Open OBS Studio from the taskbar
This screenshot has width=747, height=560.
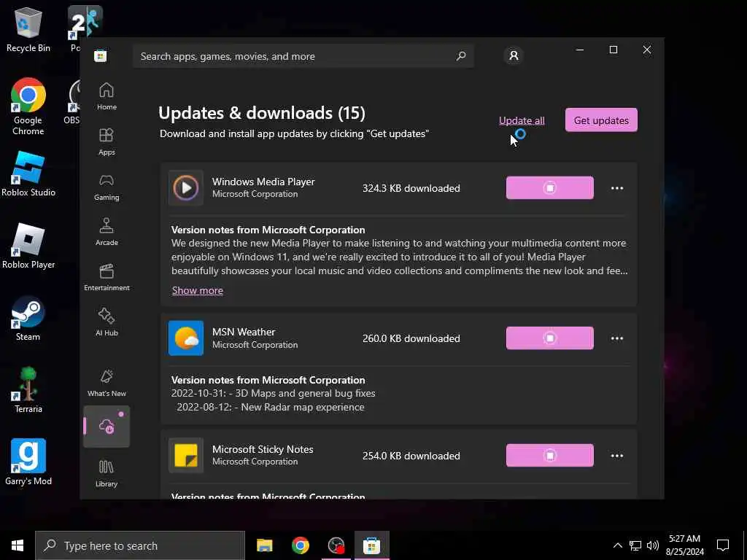[x=336, y=545]
